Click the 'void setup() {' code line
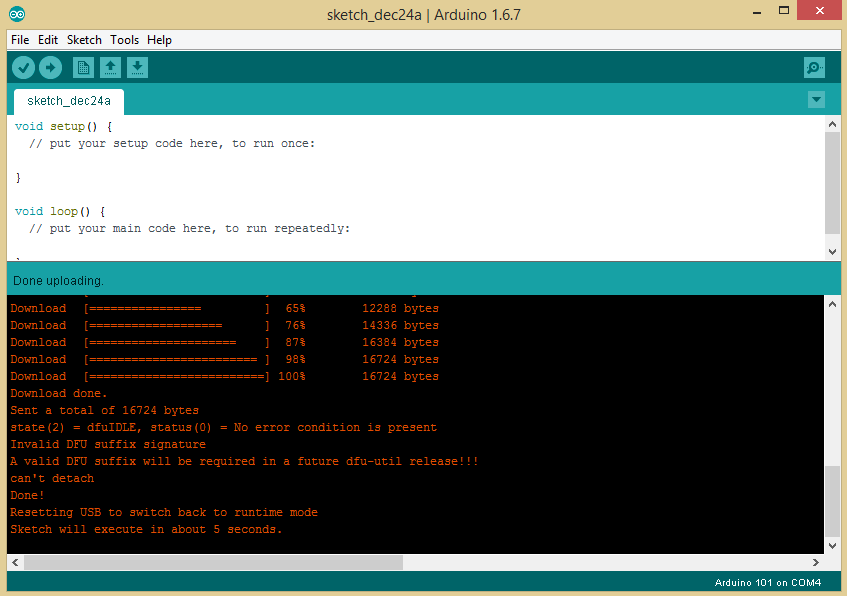The width and height of the screenshot is (847, 596). (64, 126)
